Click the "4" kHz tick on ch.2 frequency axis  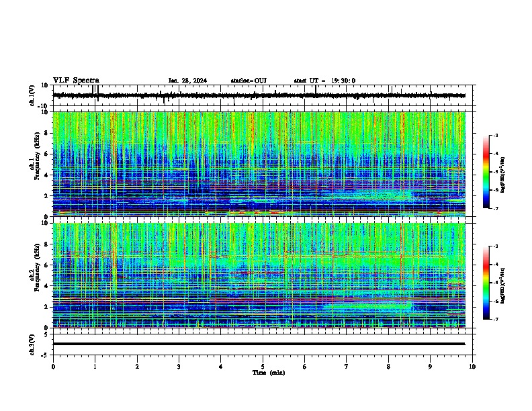(46, 286)
